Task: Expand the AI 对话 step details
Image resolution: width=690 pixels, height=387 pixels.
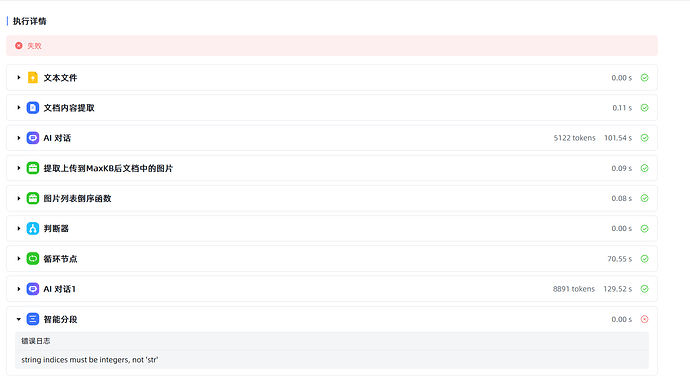Action: 18,138
